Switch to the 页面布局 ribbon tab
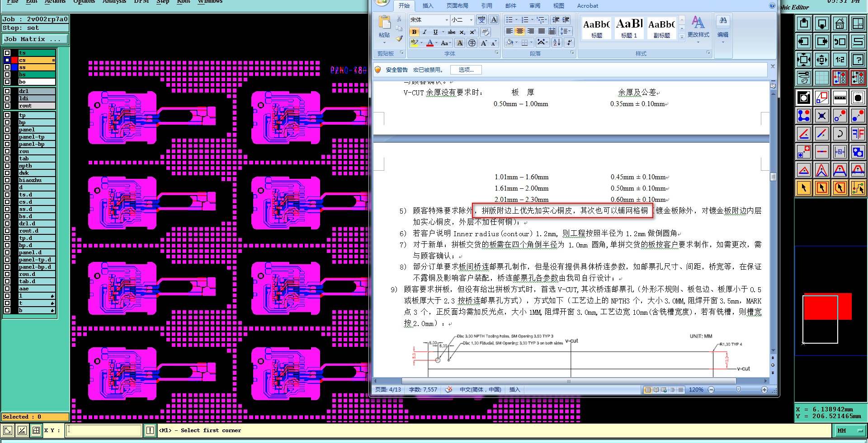This screenshot has height=443, width=868. (458, 6)
